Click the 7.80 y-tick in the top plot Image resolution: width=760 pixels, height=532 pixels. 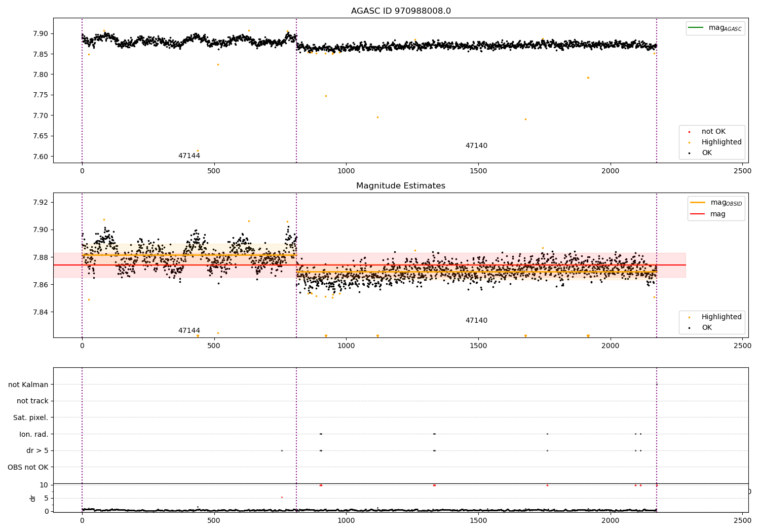(x=41, y=74)
